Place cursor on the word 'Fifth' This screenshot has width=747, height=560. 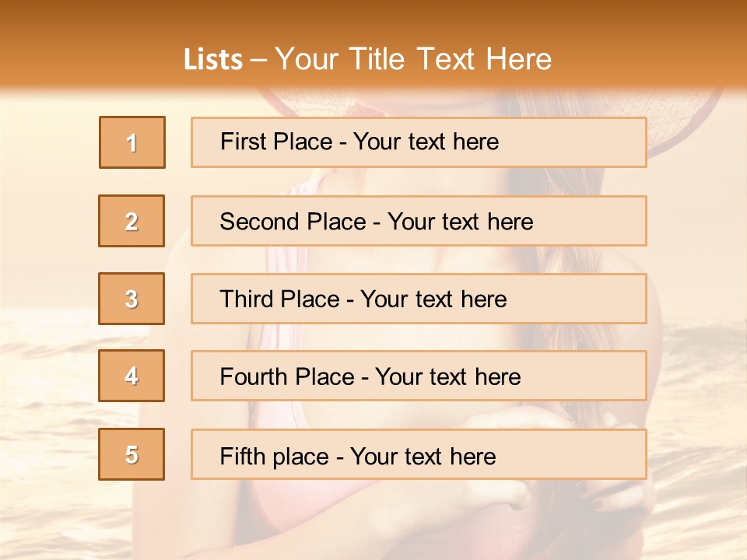point(242,456)
